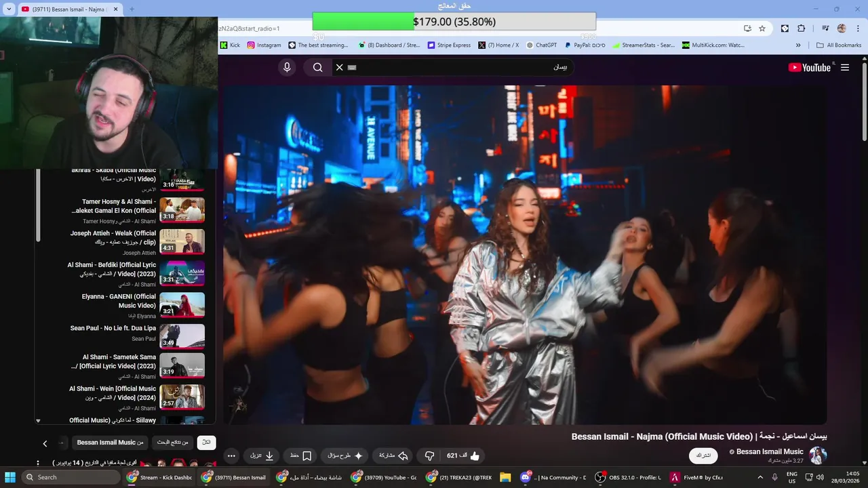Viewport: 868px width, 488px height.
Task: Subscribe to Bessan Ismail Music channel
Action: 704,455
